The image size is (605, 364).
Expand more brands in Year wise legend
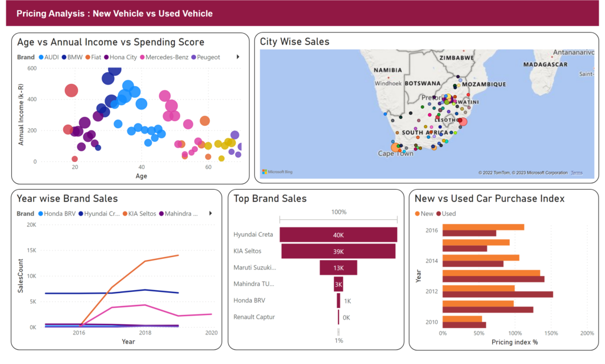coord(210,213)
